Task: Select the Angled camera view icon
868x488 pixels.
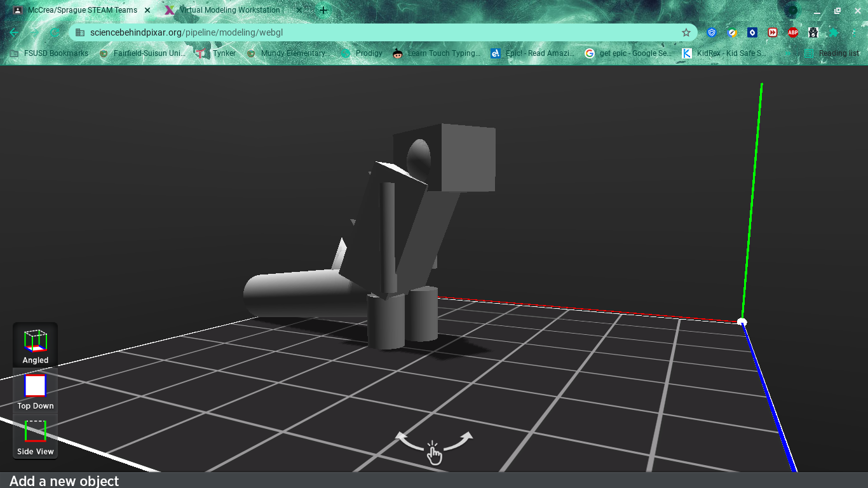Action: click(x=35, y=346)
